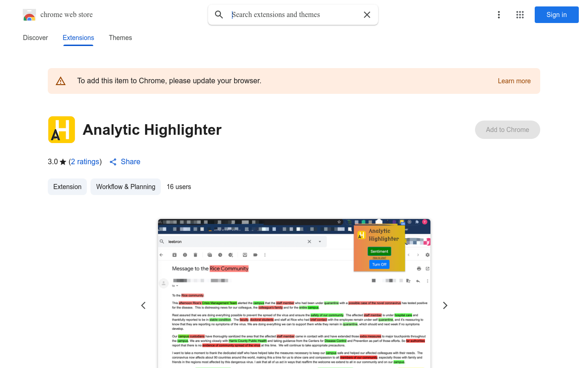Click the Chrome Web Store logo

click(x=29, y=15)
